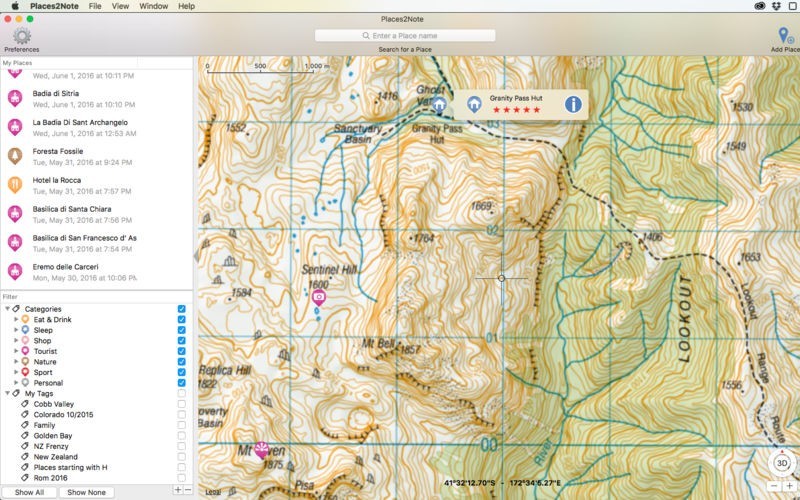800x500 pixels.
Task: Expand Nature category
Action: 16,362
